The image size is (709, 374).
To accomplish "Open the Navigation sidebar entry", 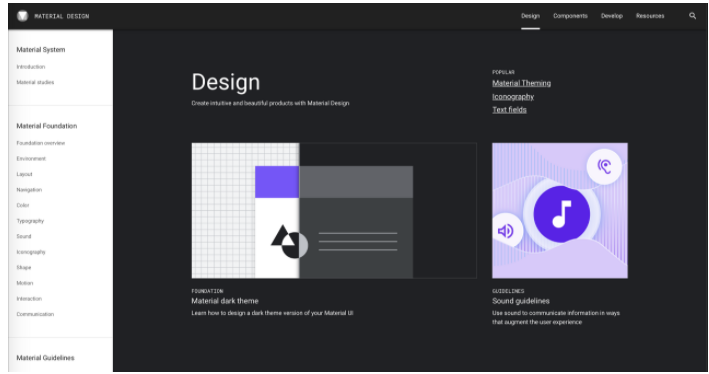I will click(x=29, y=190).
